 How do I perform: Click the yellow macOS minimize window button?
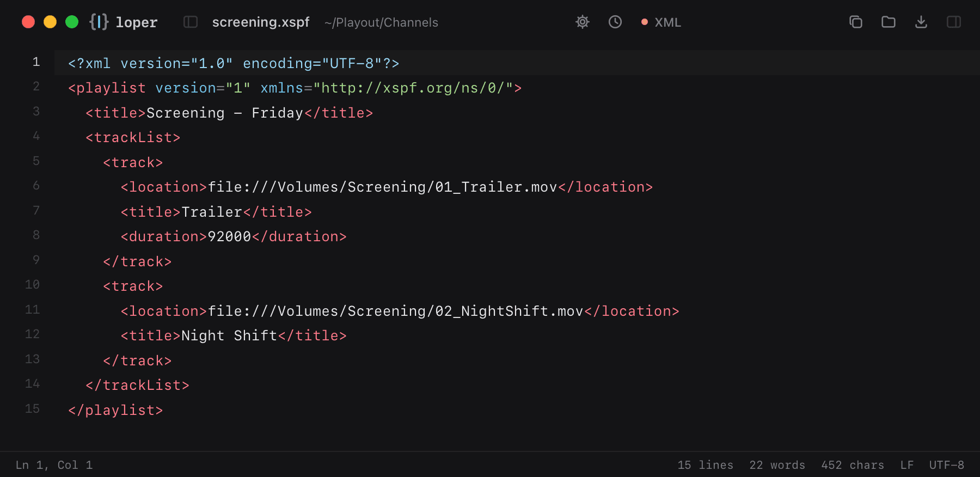point(50,22)
